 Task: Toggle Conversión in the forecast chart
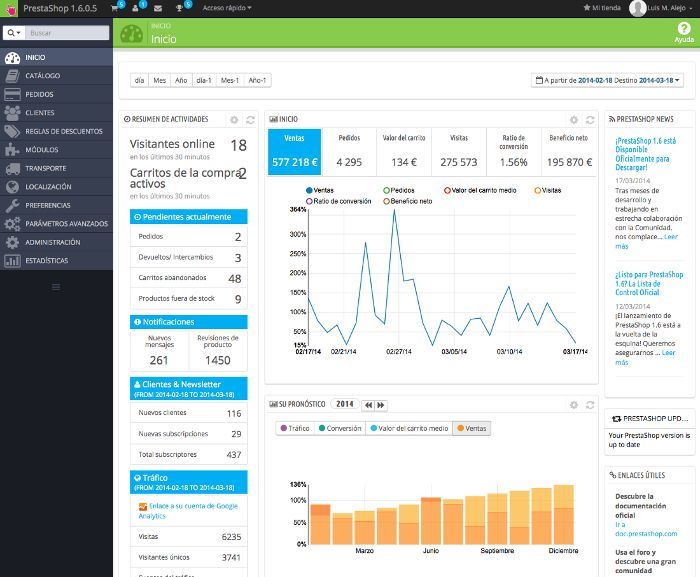coord(340,428)
